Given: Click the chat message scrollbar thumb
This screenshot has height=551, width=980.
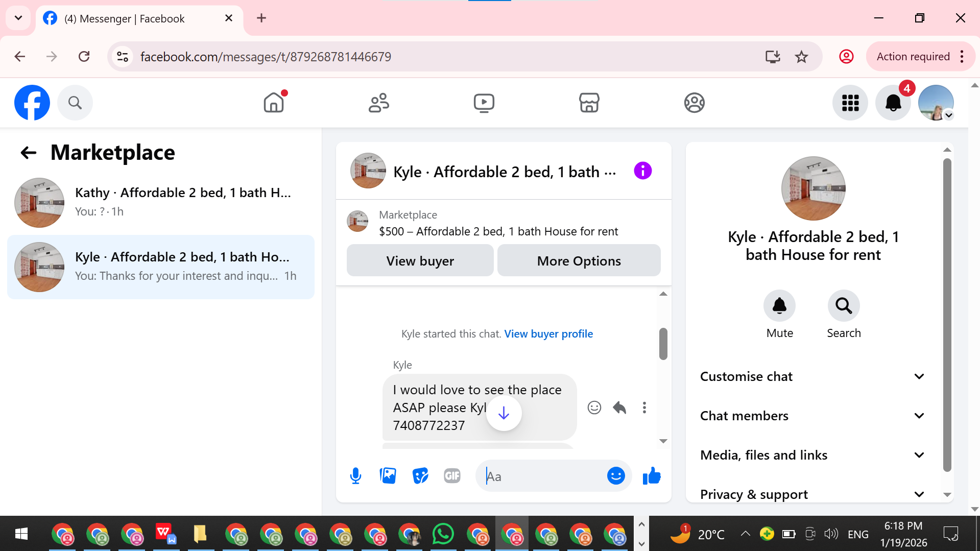Looking at the screenshot, I should [663, 344].
